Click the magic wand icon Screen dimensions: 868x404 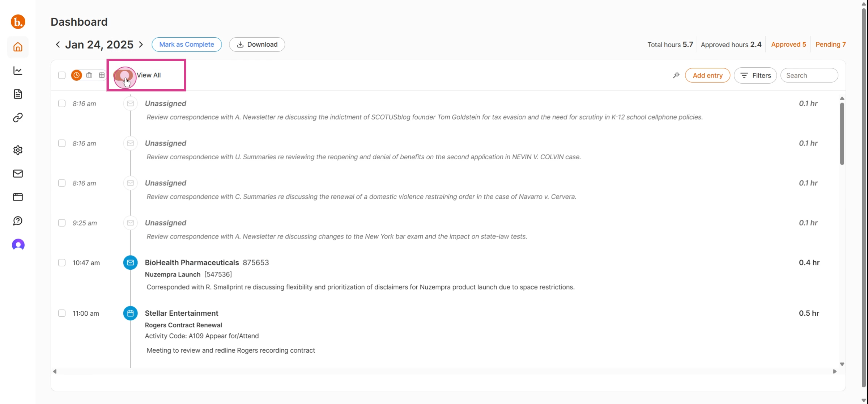(676, 75)
